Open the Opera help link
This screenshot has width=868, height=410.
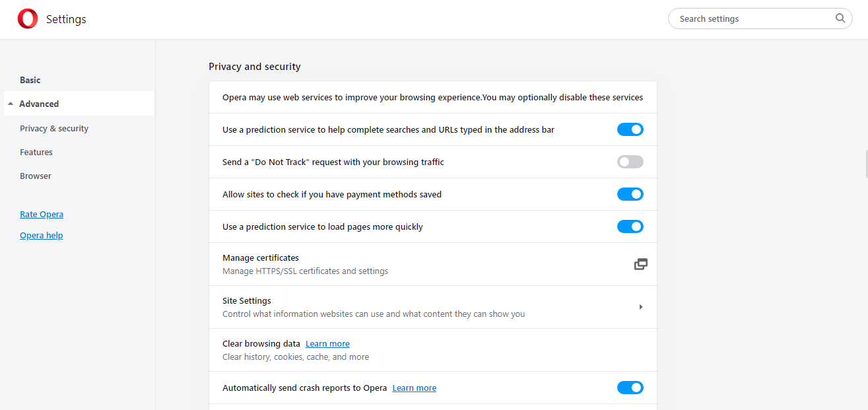click(x=42, y=236)
